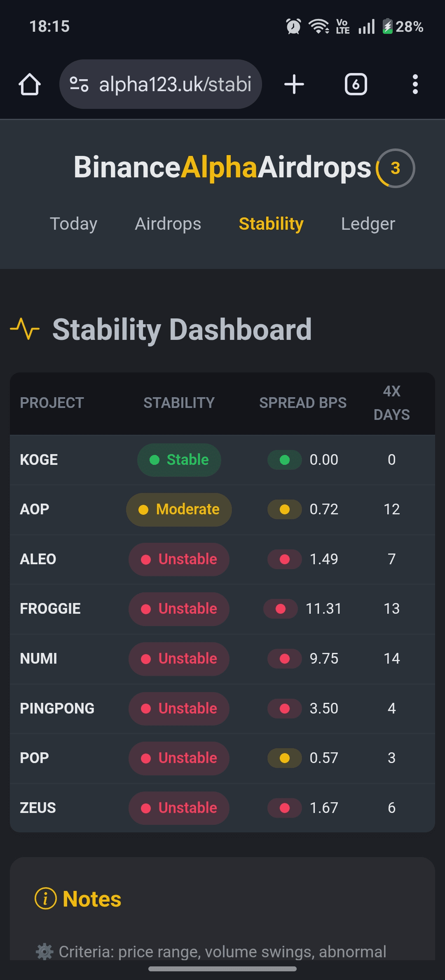The image size is (445, 980).
Task: Select the Stability tab
Action: tap(271, 224)
